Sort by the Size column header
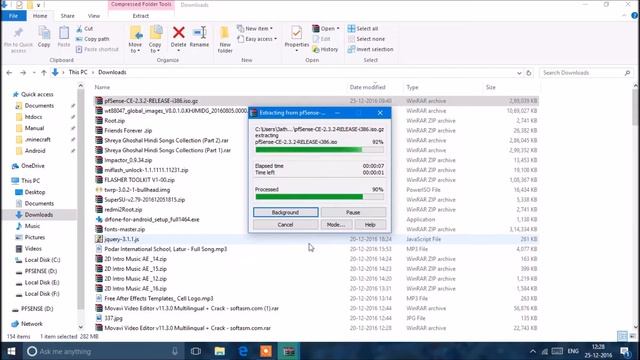The width and height of the screenshot is (640, 360). coord(491,87)
